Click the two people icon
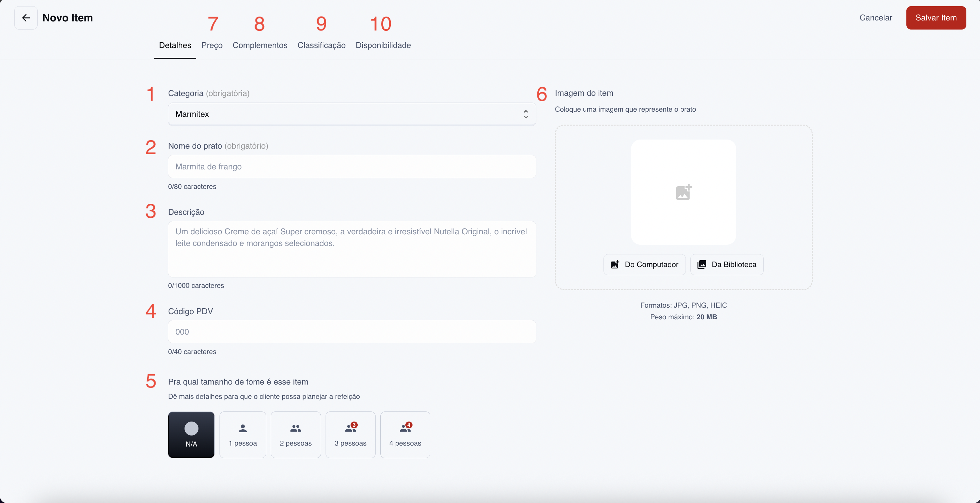980x503 pixels. [296, 429]
